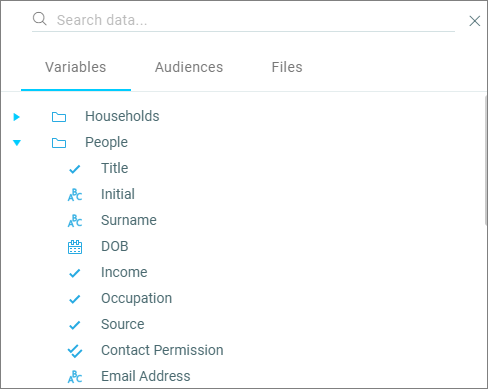Click the ABC text icon beside Surname
The width and height of the screenshot is (488, 389).
tap(75, 221)
